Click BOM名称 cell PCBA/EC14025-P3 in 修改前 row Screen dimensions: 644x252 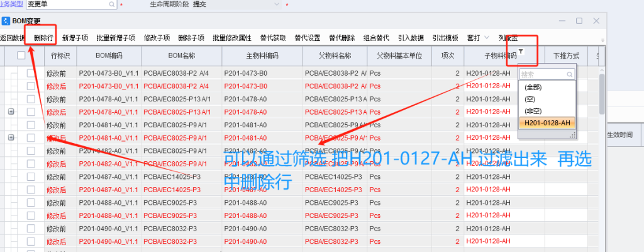182,176
